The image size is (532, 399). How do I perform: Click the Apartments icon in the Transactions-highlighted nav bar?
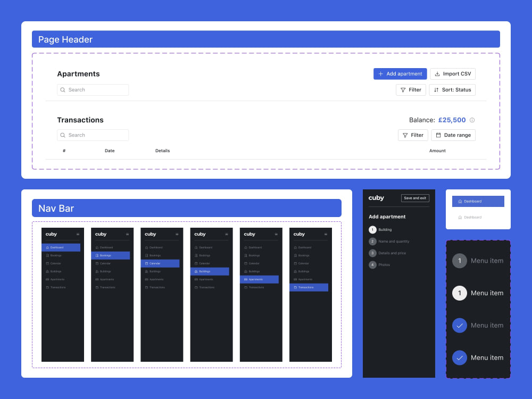(x=295, y=279)
